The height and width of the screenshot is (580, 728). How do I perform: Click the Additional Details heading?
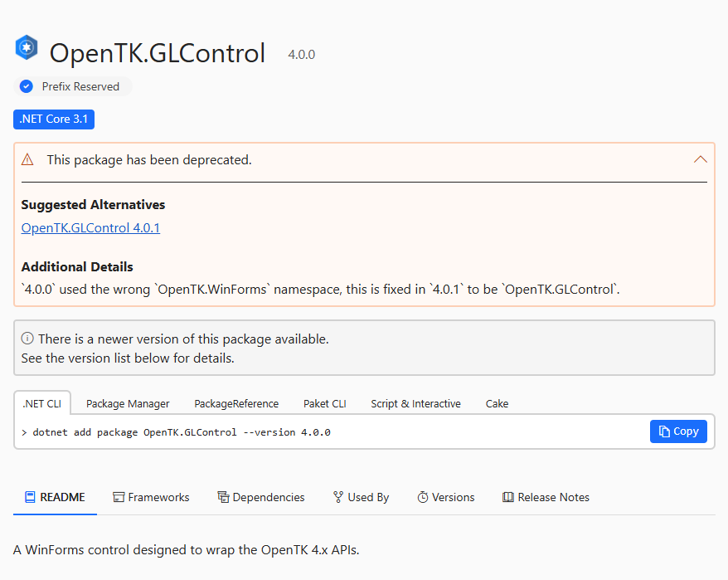[77, 266]
